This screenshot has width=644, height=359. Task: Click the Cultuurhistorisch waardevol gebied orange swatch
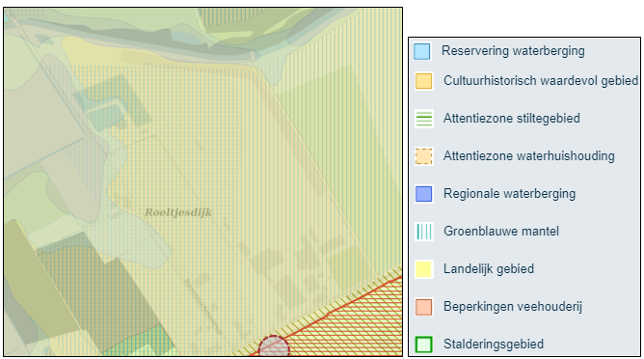pyautogui.click(x=423, y=81)
